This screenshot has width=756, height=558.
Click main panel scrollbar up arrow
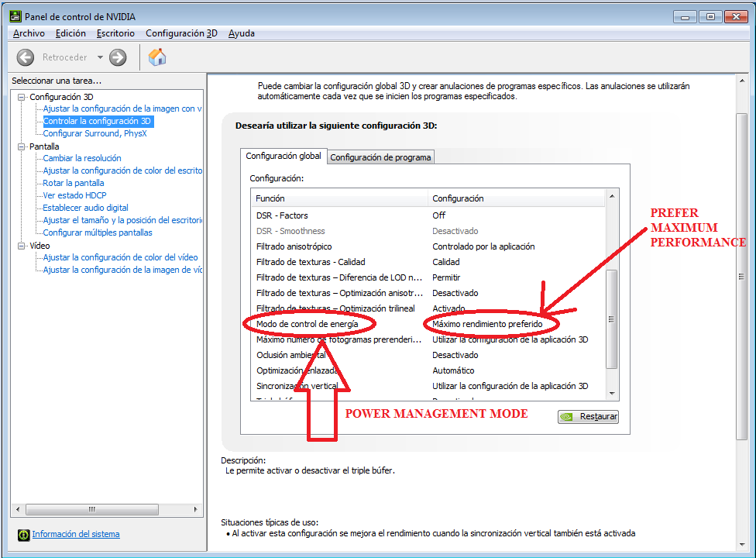[742, 81]
